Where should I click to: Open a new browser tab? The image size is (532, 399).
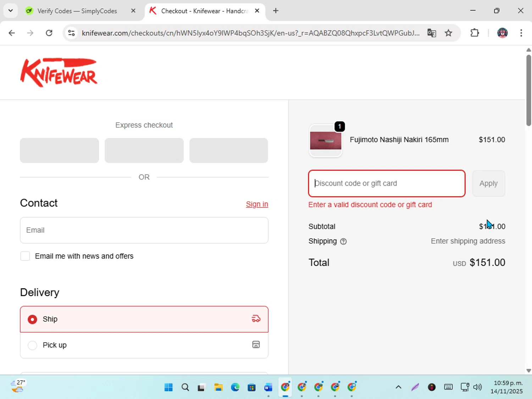276,11
